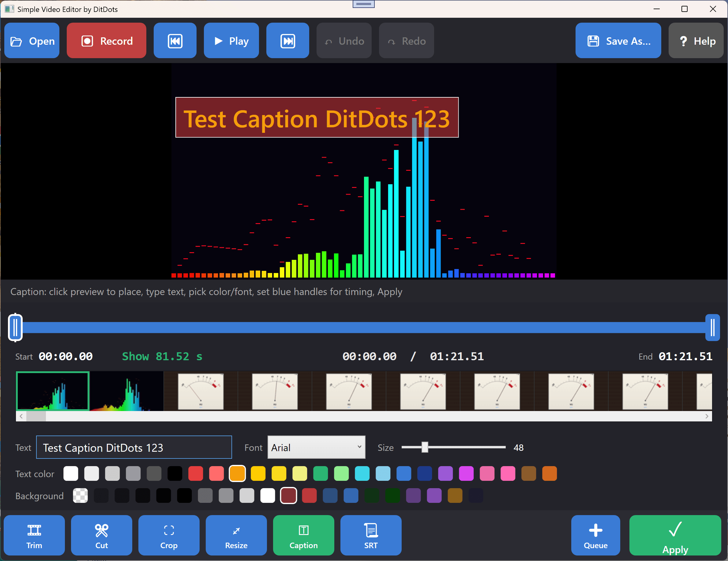
Task: Open the Help button
Action: 696,41
